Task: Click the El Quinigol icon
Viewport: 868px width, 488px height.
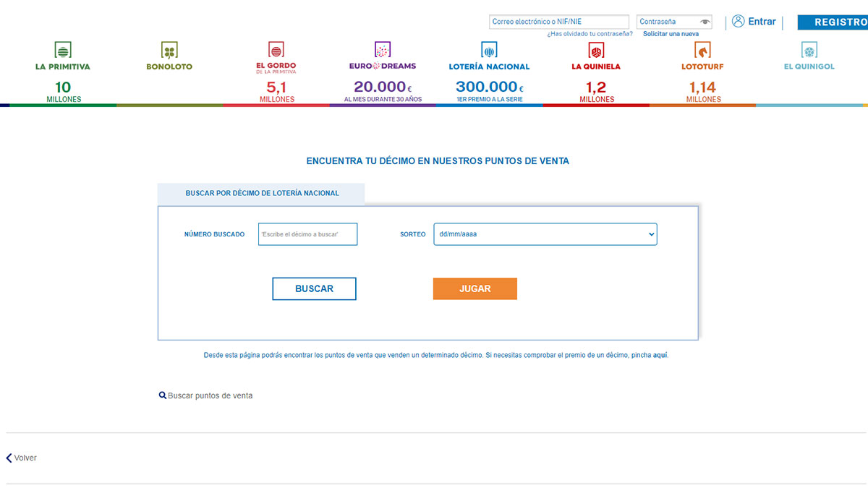Action: click(x=809, y=50)
